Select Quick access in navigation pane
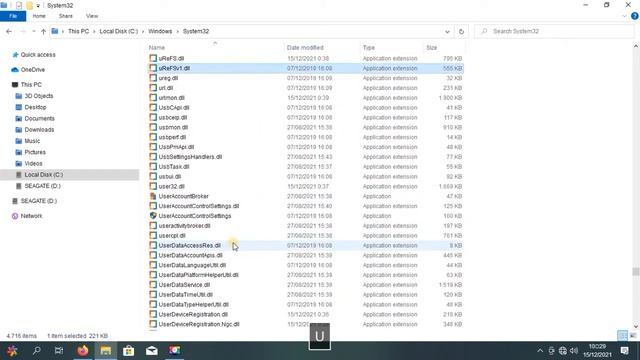640x360 pixels. 38,55
